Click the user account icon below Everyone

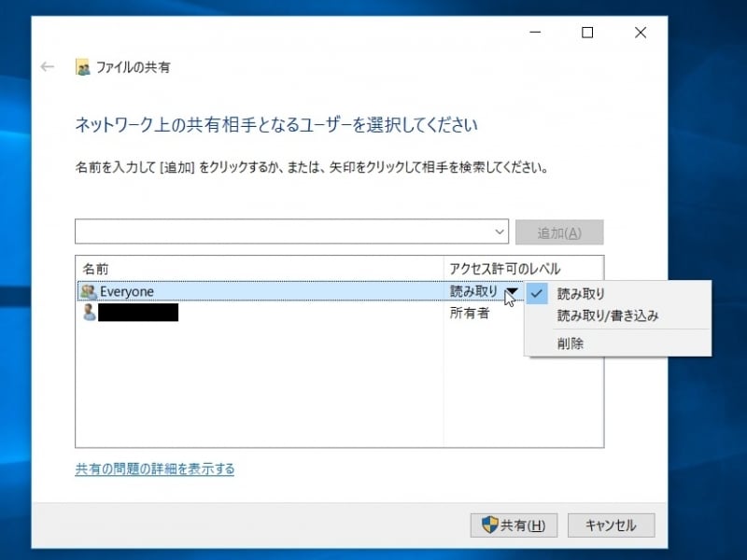click(x=89, y=313)
